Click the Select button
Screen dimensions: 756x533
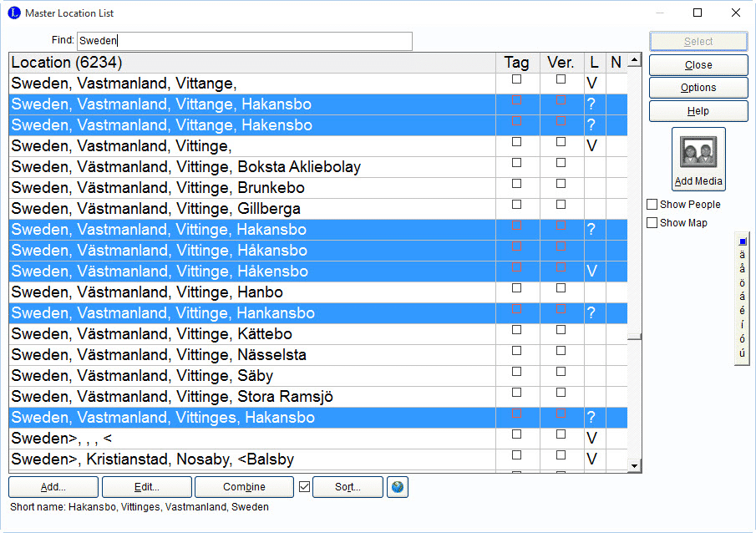tap(698, 42)
